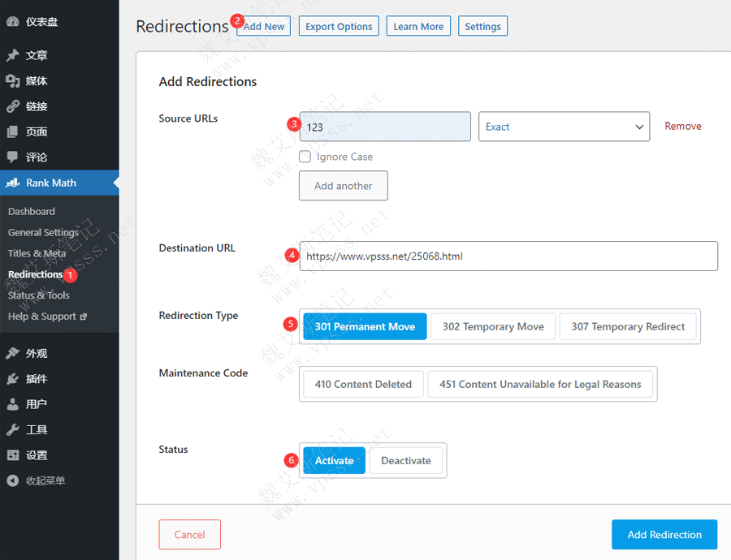
Task: Enable the Ignore Case checkbox
Action: (x=305, y=157)
